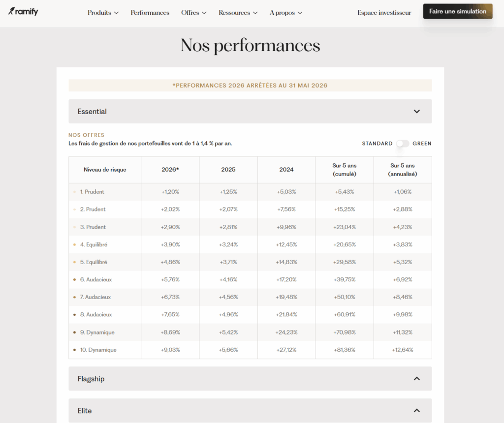504x423 pixels.
Task: Select the 4. Equilibré row label
Action: pos(94,244)
